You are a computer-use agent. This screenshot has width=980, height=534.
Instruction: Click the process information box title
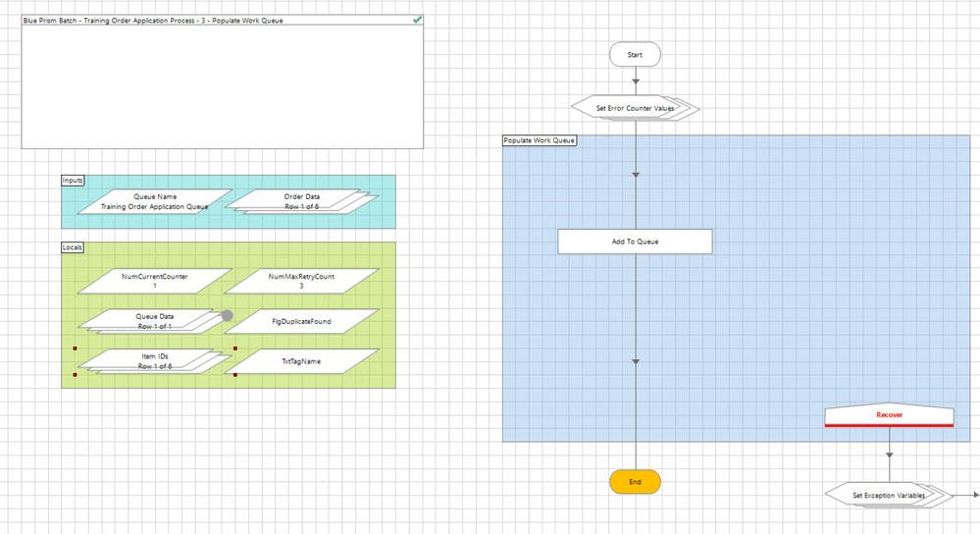pyautogui.click(x=153, y=21)
